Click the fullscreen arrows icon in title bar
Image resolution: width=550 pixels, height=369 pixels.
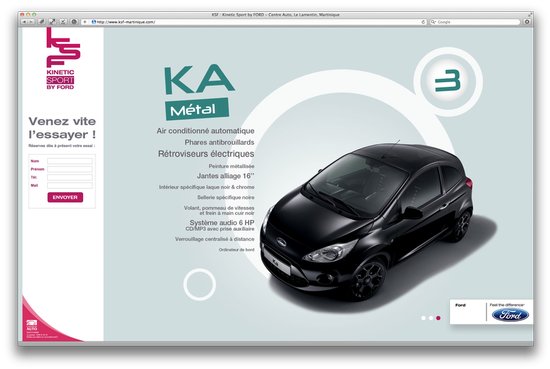pos(530,14)
